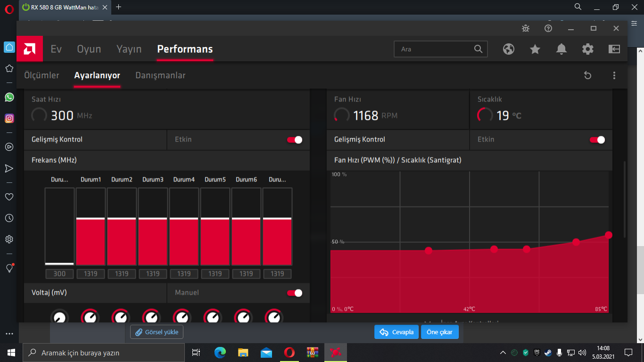Click the Durum6 frequency slider bar
The image size is (644, 362).
[246, 226]
